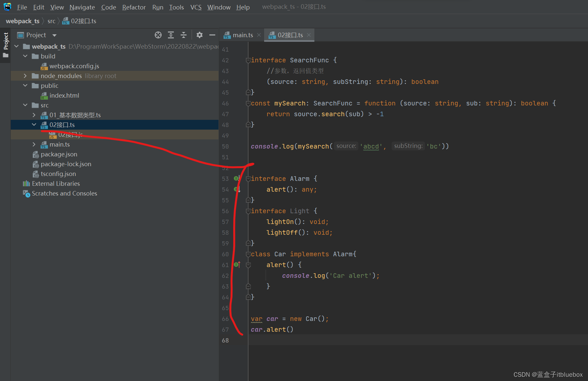The height and width of the screenshot is (381, 588).
Task: Click the build folder icon
Action: pos(36,56)
